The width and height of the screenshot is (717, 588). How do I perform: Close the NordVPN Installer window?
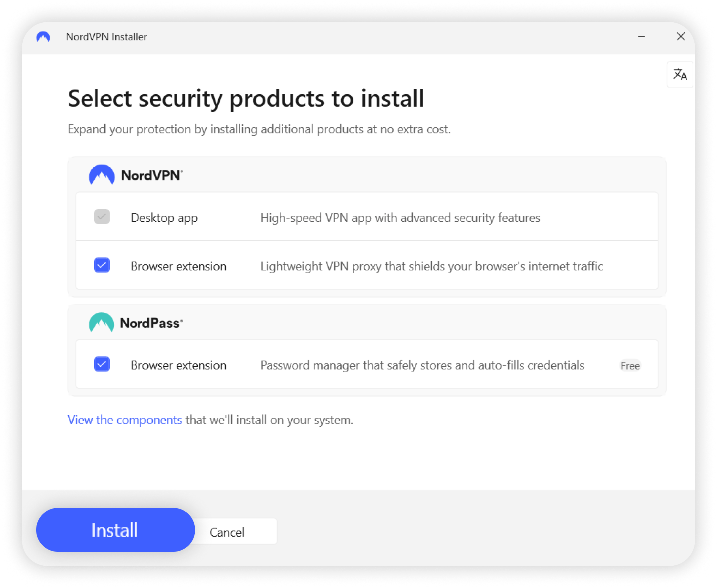click(x=681, y=37)
